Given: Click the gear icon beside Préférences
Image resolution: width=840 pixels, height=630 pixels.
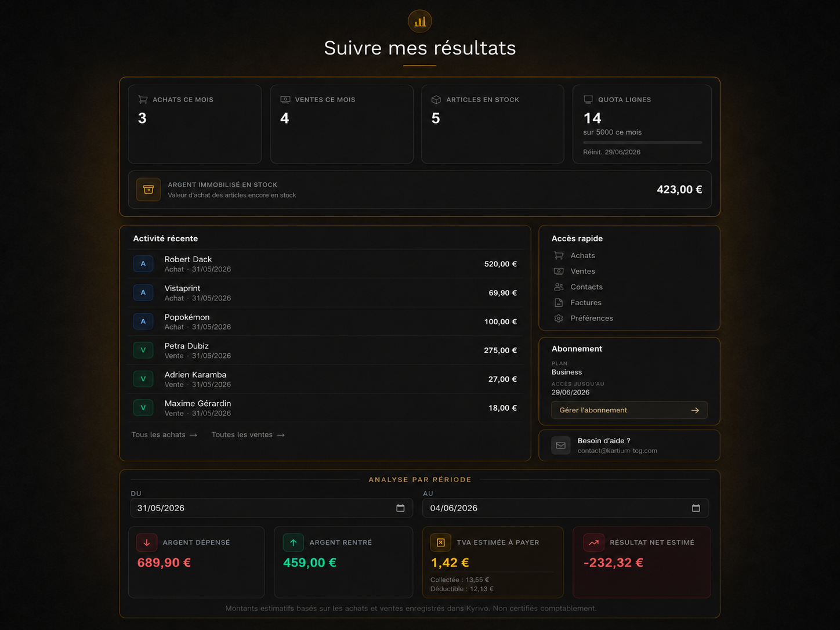Looking at the screenshot, I should pyautogui.click(x=559, y=318).
